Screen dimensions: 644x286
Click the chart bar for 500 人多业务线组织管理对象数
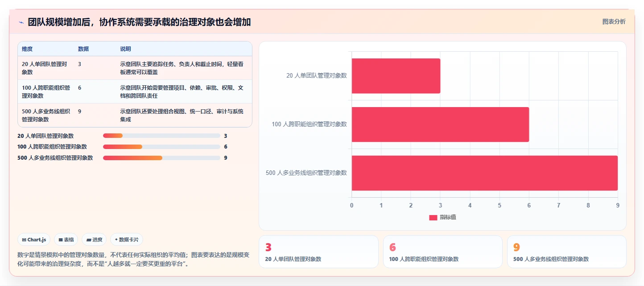point(485,173)
